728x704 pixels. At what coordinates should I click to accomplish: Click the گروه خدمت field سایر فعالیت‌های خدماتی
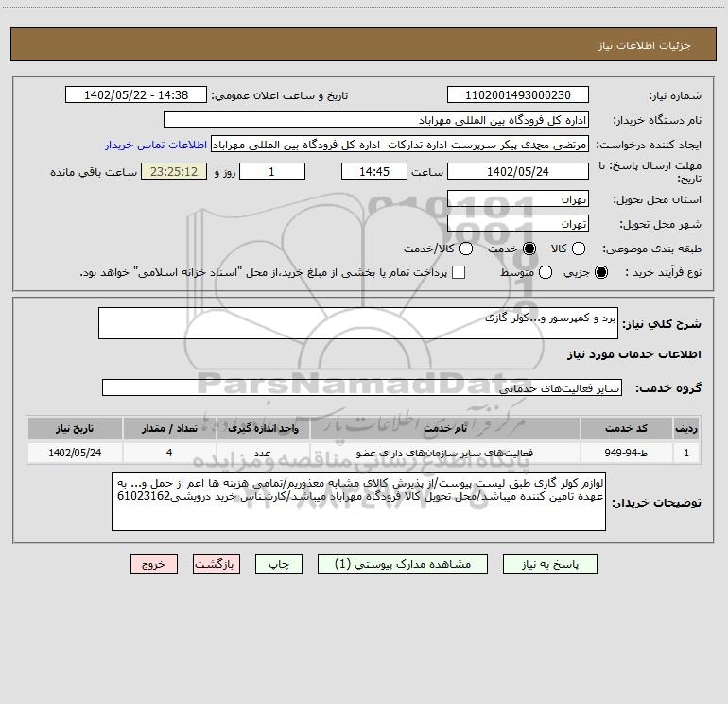coord(362,388)
